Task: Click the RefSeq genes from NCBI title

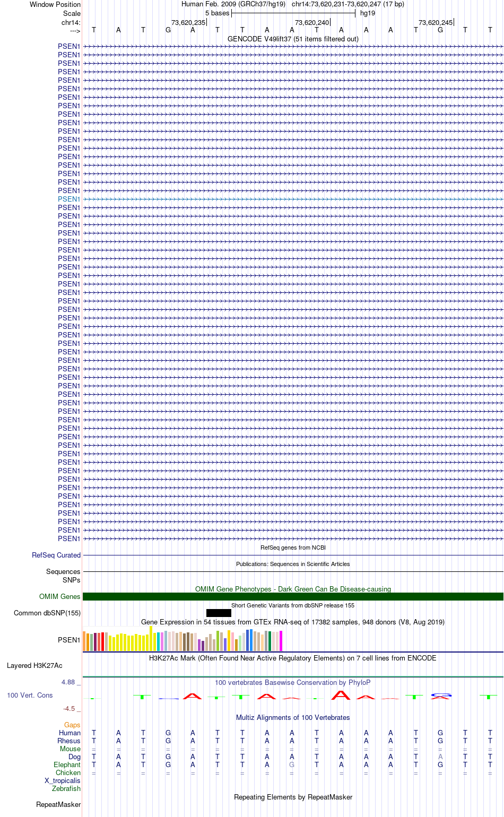Action: 293,547
